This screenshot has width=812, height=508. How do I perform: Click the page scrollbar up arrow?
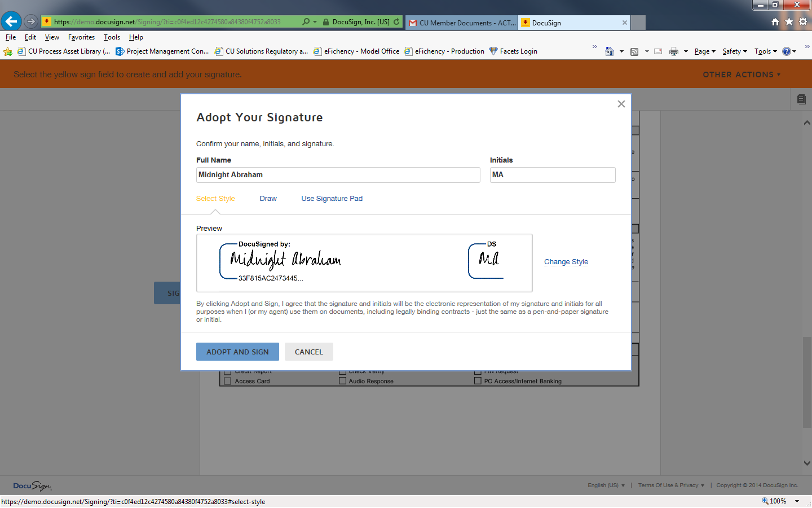(x=807, y=122)
